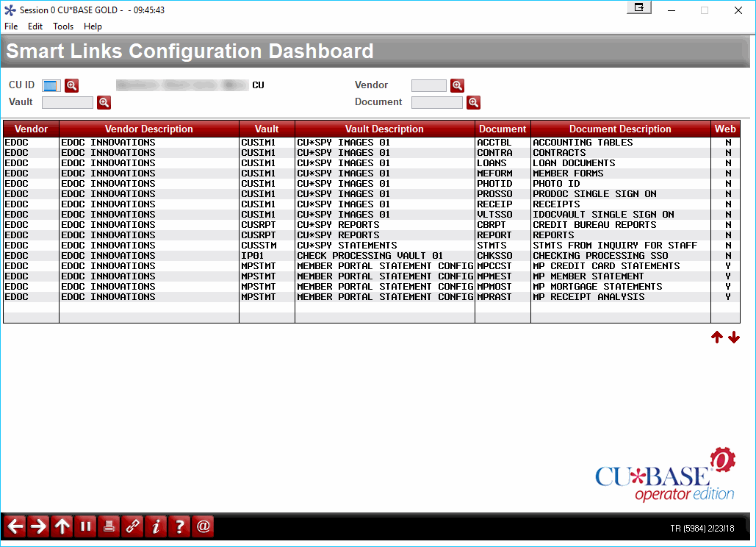Click the Forward arrow toolbar button
756x547 pixels.
[x=38, y=526]
